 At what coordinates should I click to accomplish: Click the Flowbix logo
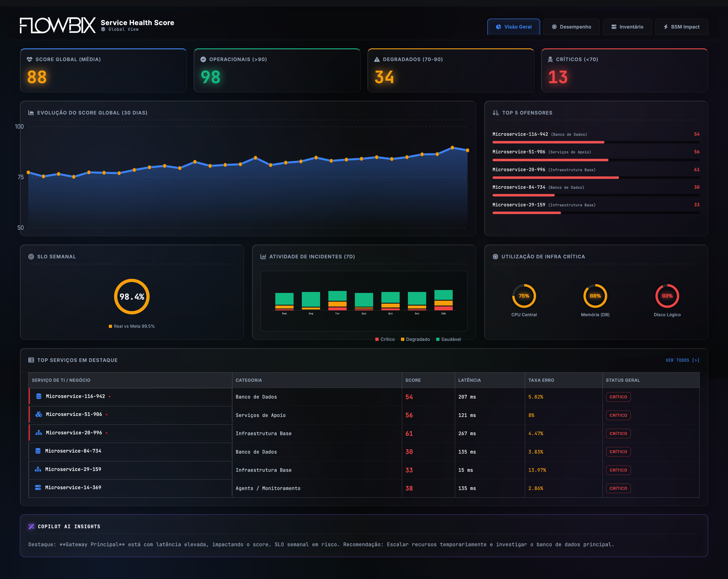[58, 25]
